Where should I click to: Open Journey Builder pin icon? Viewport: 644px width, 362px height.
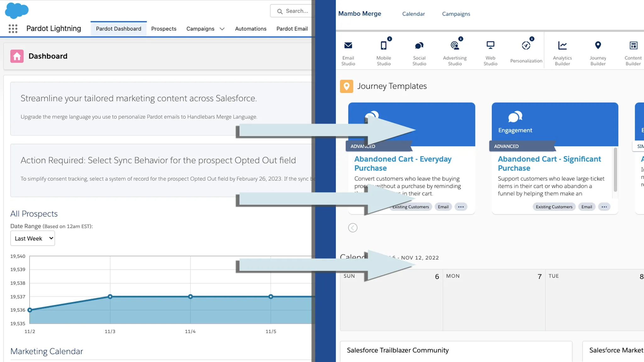[x=598, y=46]
